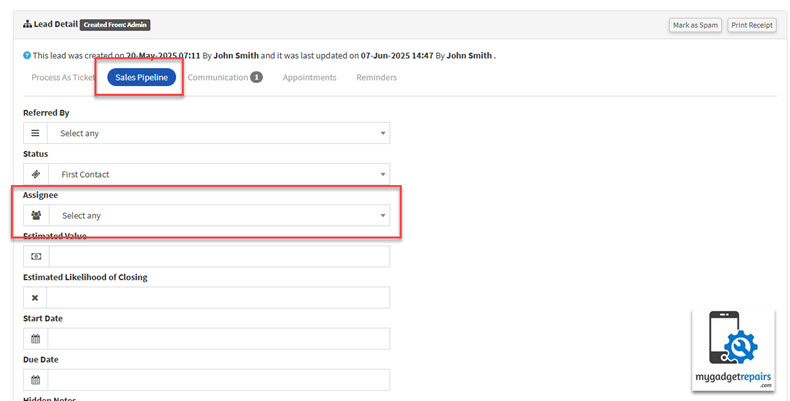Click the Mark as Spam button
The width and height of the screenshot is (790, 401).
[695, 25]
